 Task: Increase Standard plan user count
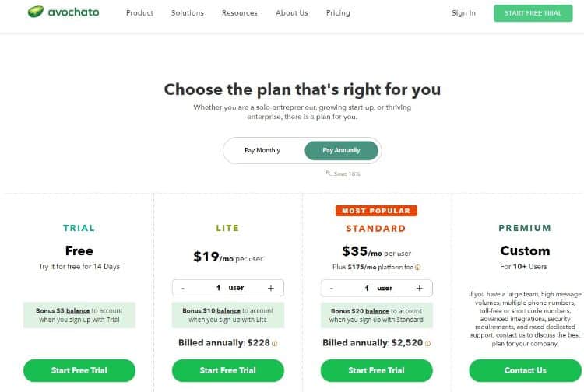(419, 288)
